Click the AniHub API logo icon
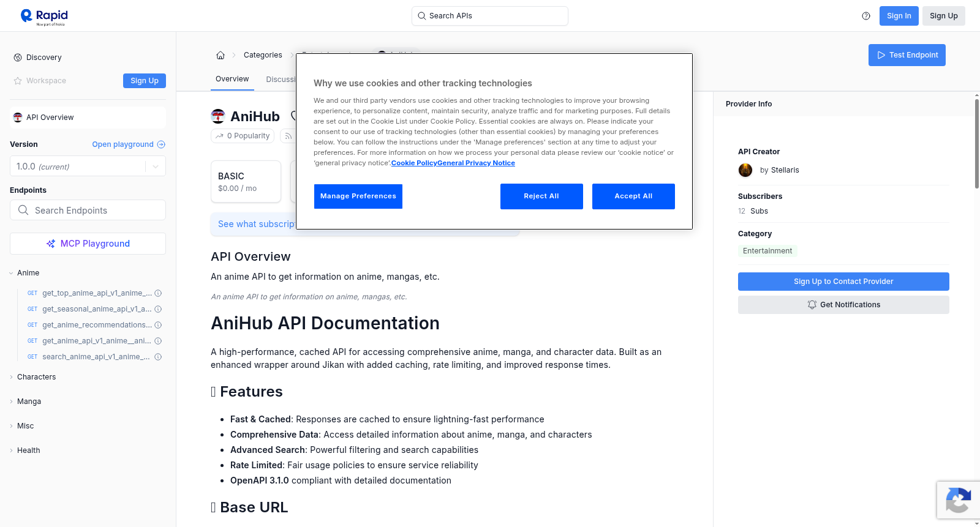Viewport: 980px width, 527px height. tap(218, 116)
